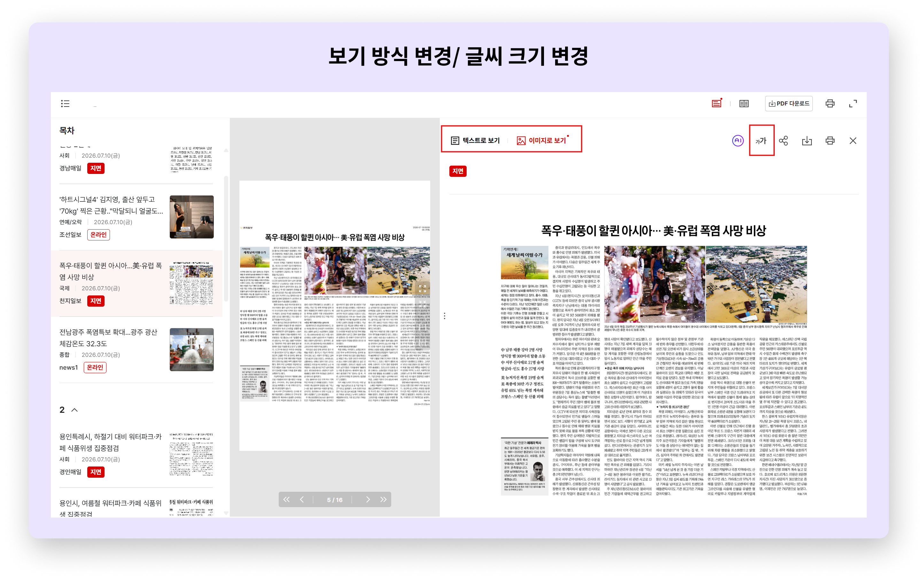Open 폭우·태풍이 할퀸 아시아 article in list
Screen dimensions: 924x580
point(111,271)
